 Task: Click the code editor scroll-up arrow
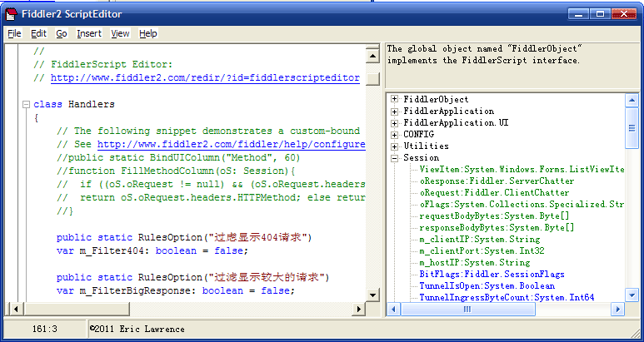(x=372, y=56)
